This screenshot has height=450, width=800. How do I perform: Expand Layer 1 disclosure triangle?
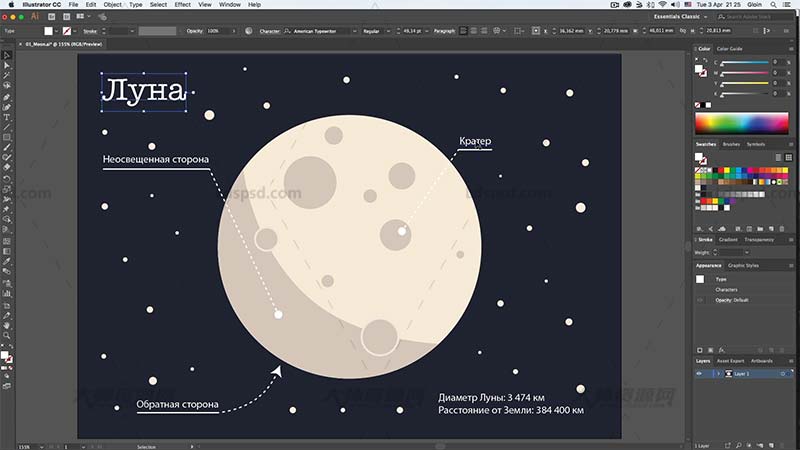pos(718,373)
